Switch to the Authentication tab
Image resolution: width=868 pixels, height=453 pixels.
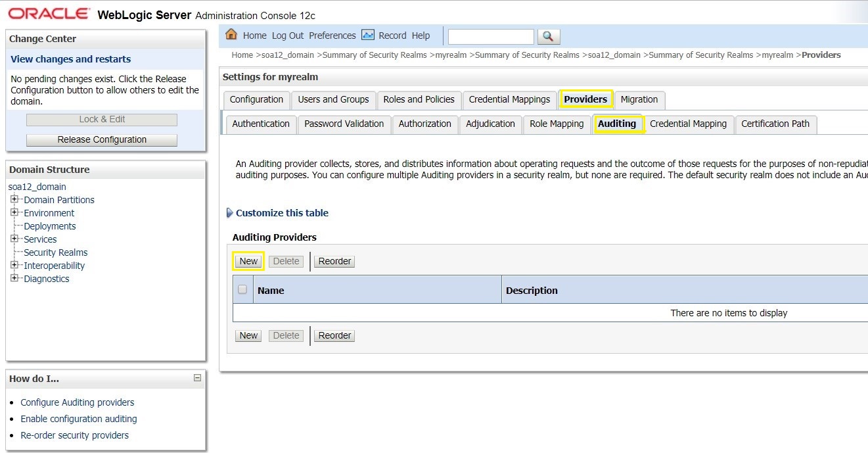(260, 124)
